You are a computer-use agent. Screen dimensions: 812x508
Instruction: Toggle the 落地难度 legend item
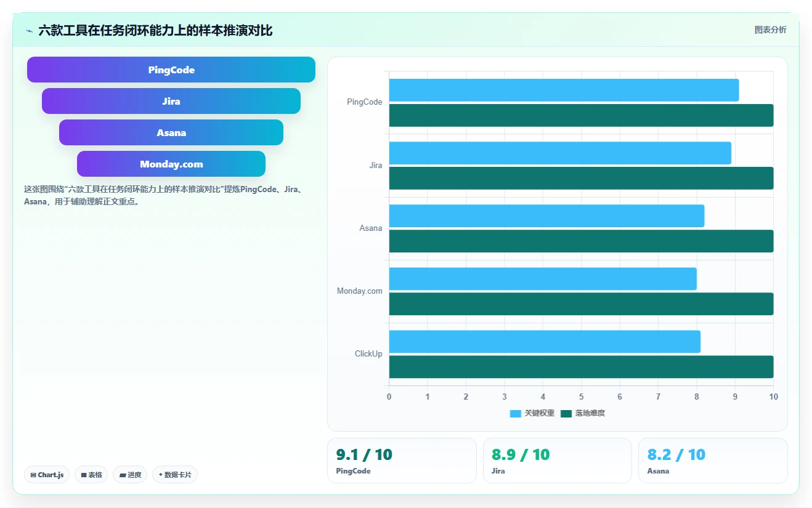(x=583, y=413)
